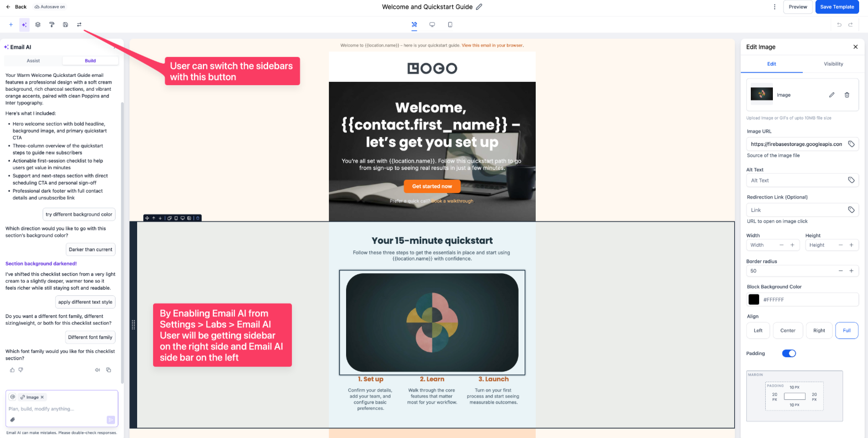The width and height of the screenshot is (868, 438).
Task: Click the paint roller styles icon
Action: tap(51, 25)
